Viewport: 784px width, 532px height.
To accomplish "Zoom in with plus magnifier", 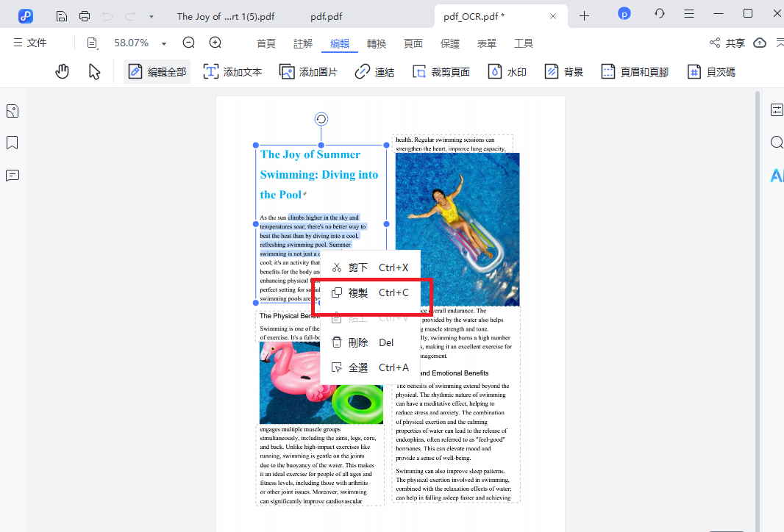I will click(x=215, y=43).
